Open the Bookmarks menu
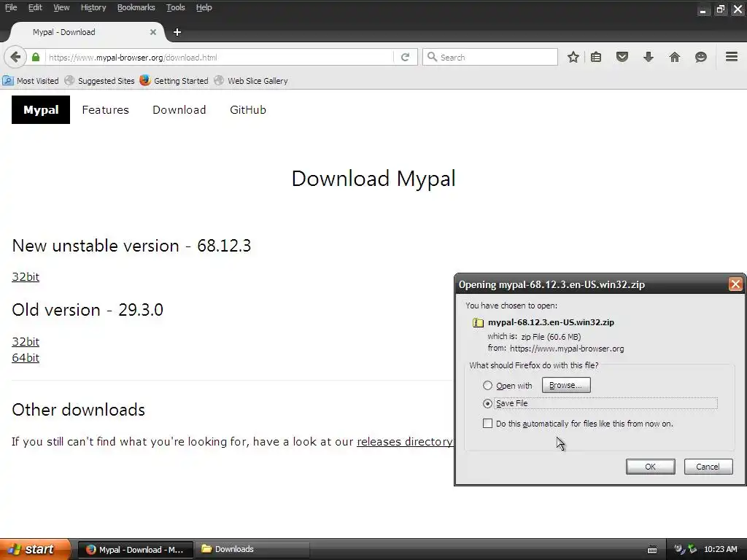Image resolution: width=747 pixels, height=560 pixels. (136, 7)
